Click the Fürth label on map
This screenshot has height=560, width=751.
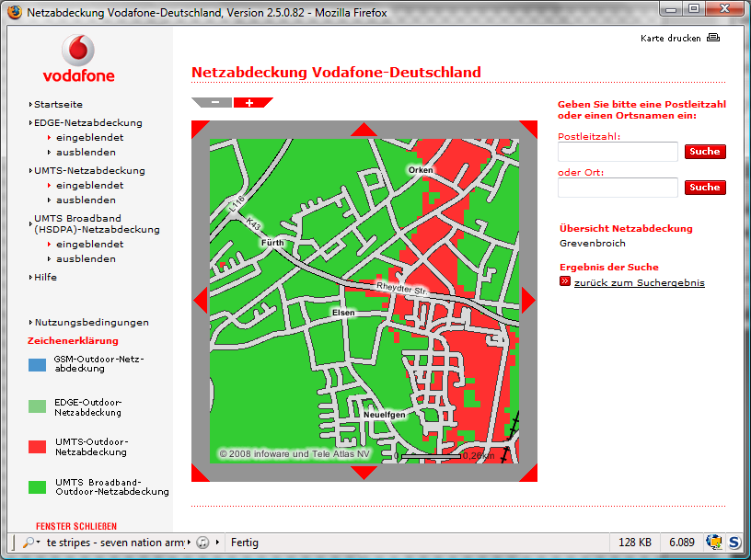click(x=272, y=243)
